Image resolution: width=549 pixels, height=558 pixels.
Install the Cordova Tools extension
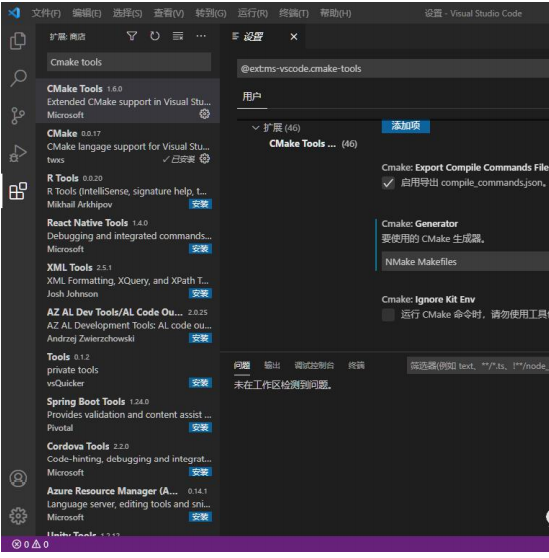point(200,472)
